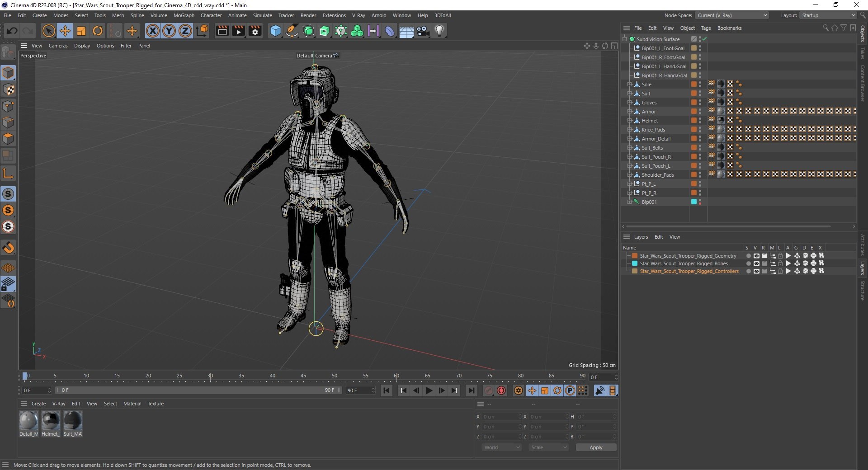The image size is (868, 470).
Task: Go to end of animation
Action: (x=471, y=390)
